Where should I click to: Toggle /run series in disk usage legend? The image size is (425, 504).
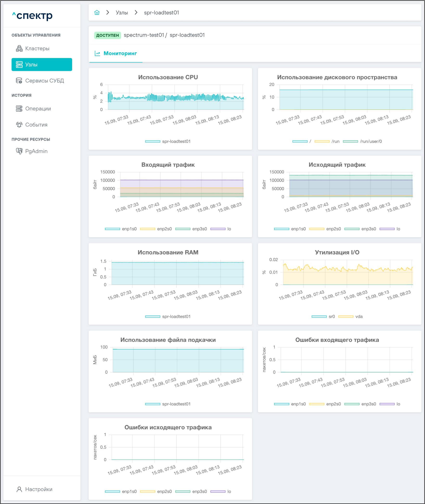[x=327, y=142]
